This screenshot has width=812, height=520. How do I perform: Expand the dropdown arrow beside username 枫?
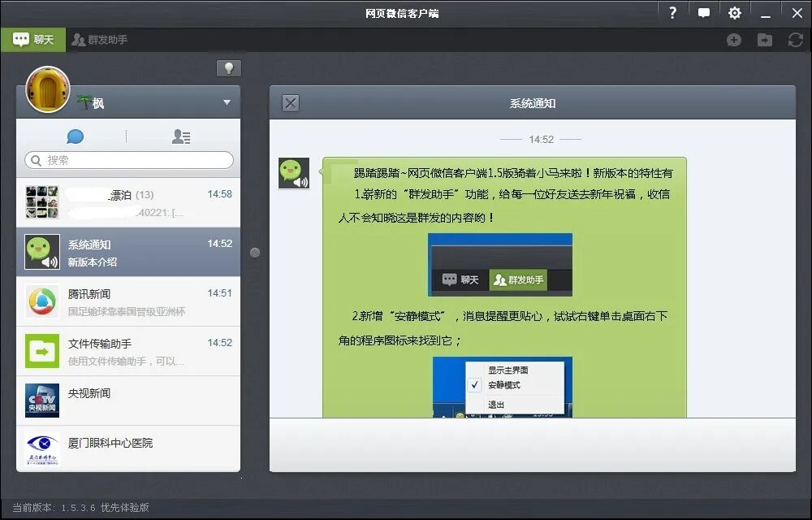click(x=227, y=103)
